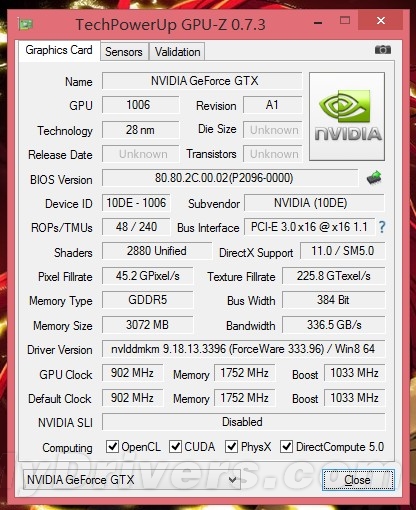The width and height of the screenshot is (416, 510).
Task: Click the Revision field A1
Action: 273,105
